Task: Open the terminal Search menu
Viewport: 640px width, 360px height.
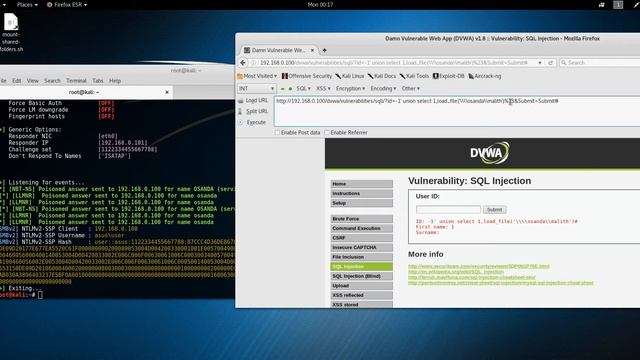Action: pos(52,81)
